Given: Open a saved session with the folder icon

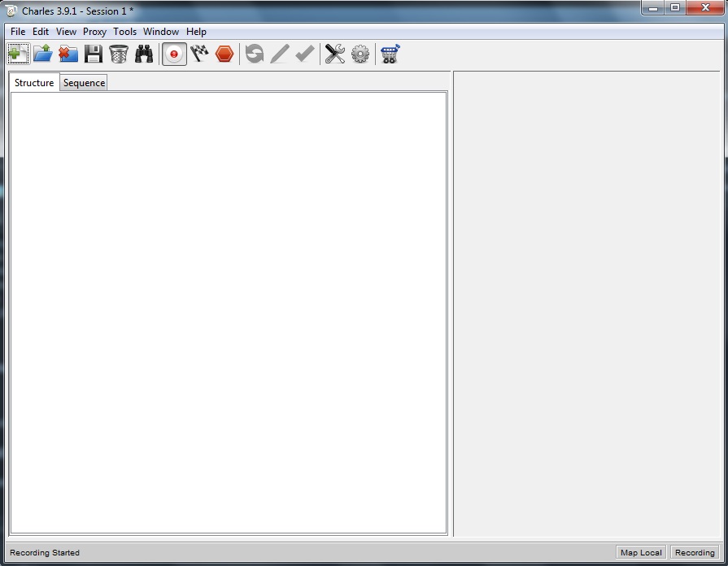Looking at the screenshot, I should pyautogui.click(x=43, y=54).
